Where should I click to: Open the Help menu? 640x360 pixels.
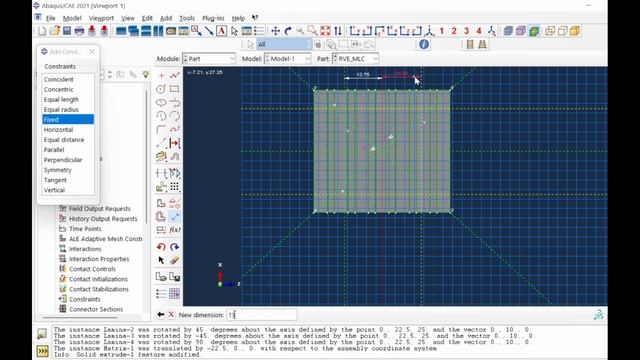point(238,18)
